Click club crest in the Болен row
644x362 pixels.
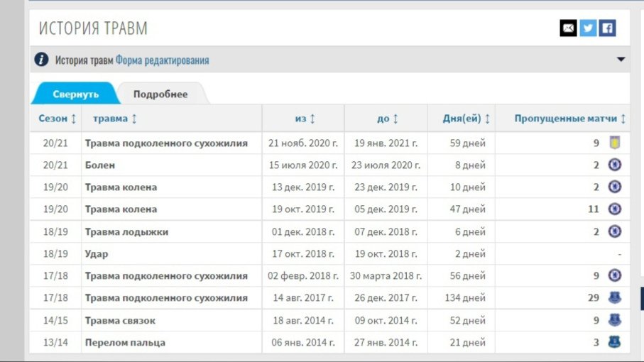[x=614, y=165]
